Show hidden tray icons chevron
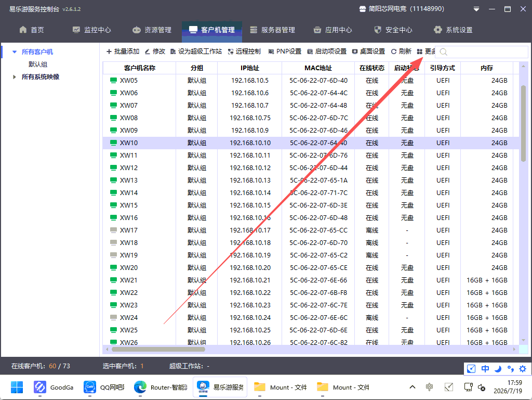Screen dimensions: 532x400 pyautogui.click(x=413, y=387)
